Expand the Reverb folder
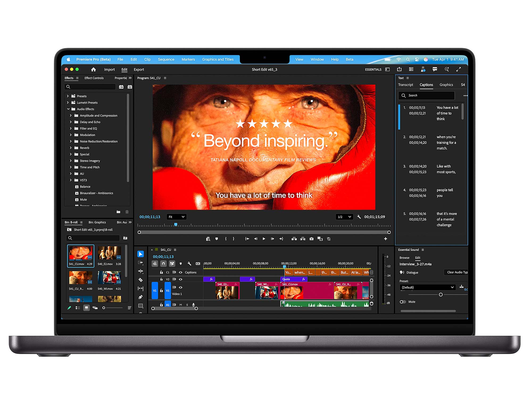Image resolution: width=532 pixels, height=399 pixels. (71, 148)
